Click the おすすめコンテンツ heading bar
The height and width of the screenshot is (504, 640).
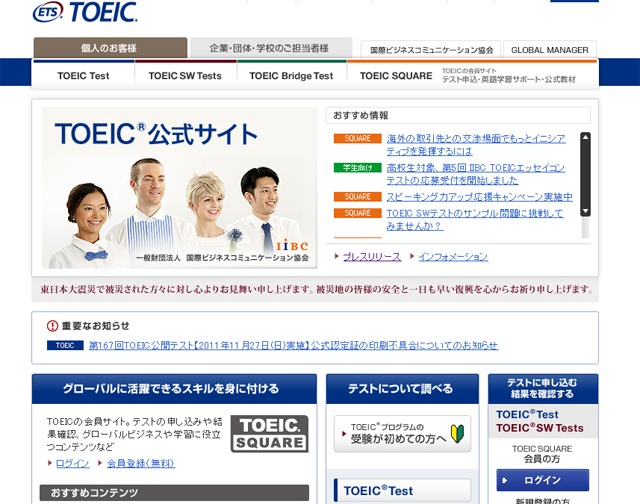click(x=174, y=493)
